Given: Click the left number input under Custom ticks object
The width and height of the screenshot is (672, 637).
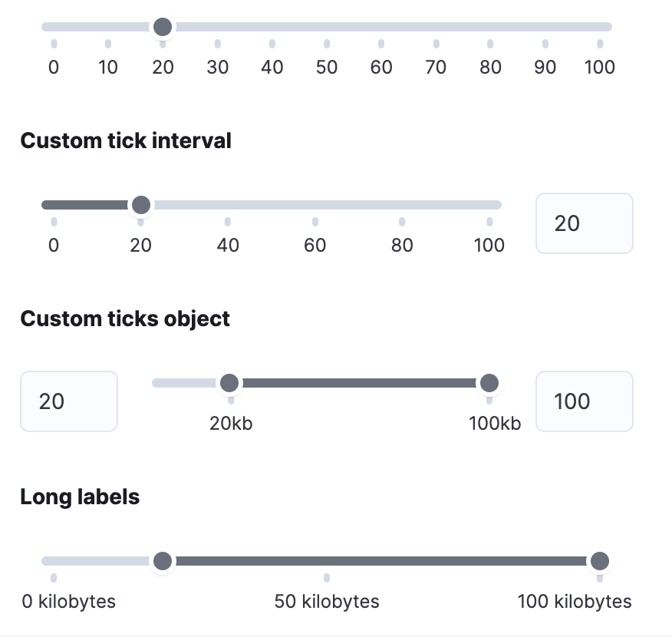Looking at the screenshot, I should click(x=68, y=401).
